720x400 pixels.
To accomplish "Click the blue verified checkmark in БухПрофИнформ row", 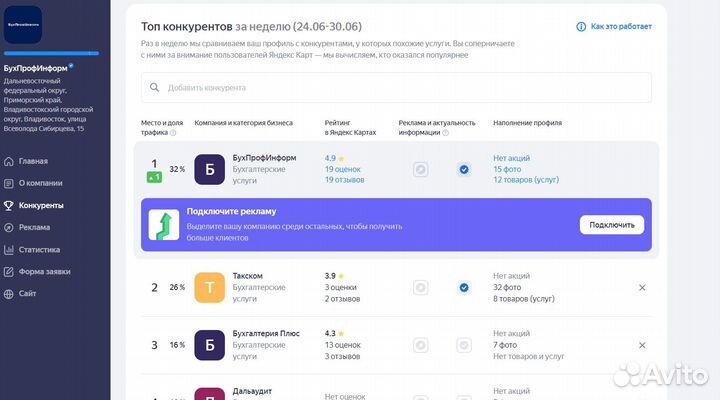I will [x=464, y=169].
